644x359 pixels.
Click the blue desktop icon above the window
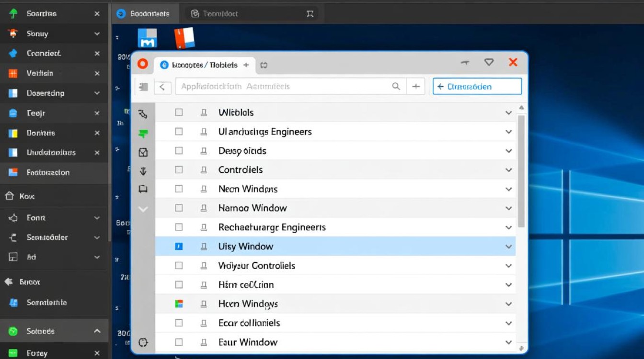tap(147, 38)
